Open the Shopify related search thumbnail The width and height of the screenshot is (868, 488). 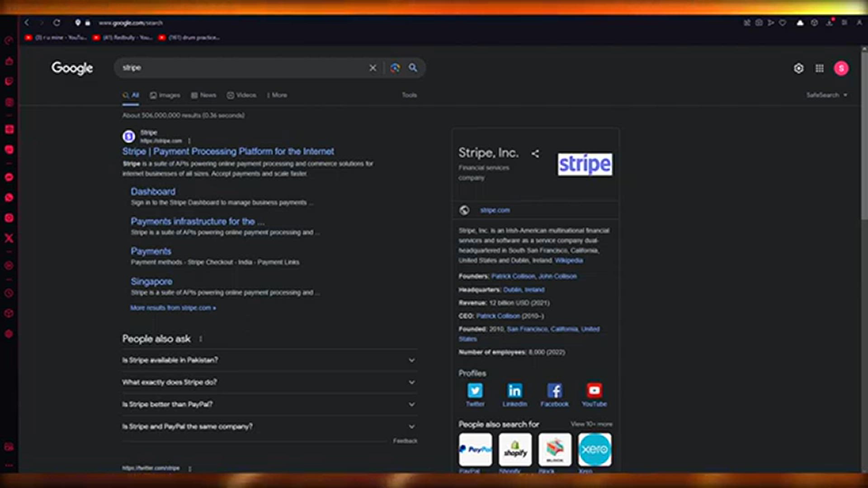click(515, 450)
